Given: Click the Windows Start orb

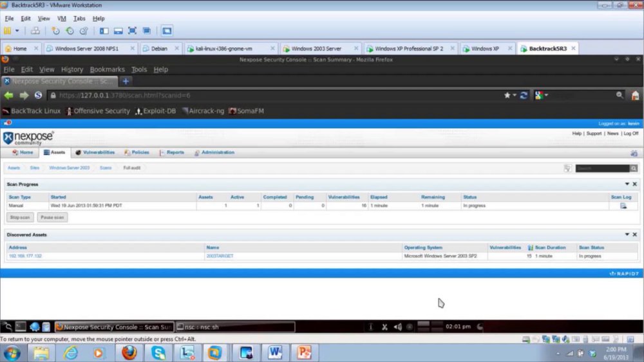Looking at the screenshot, I should click(x=12, y=354).
